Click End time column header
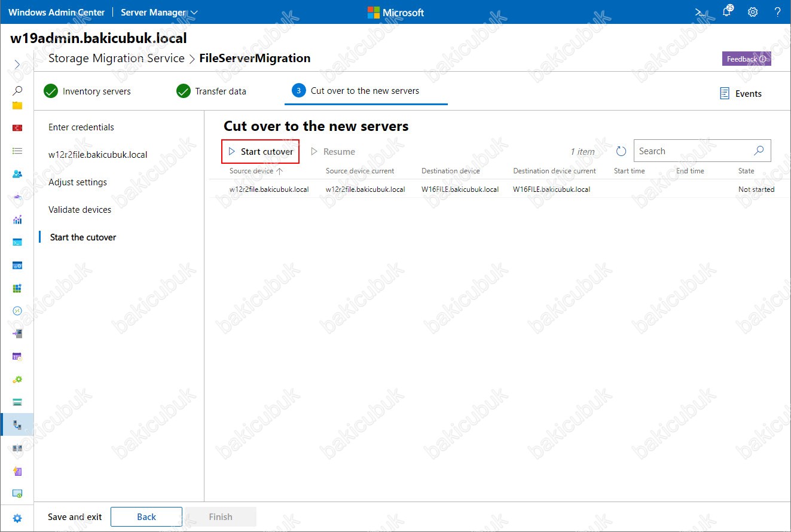791x532 pixels. tap(691, 171)
